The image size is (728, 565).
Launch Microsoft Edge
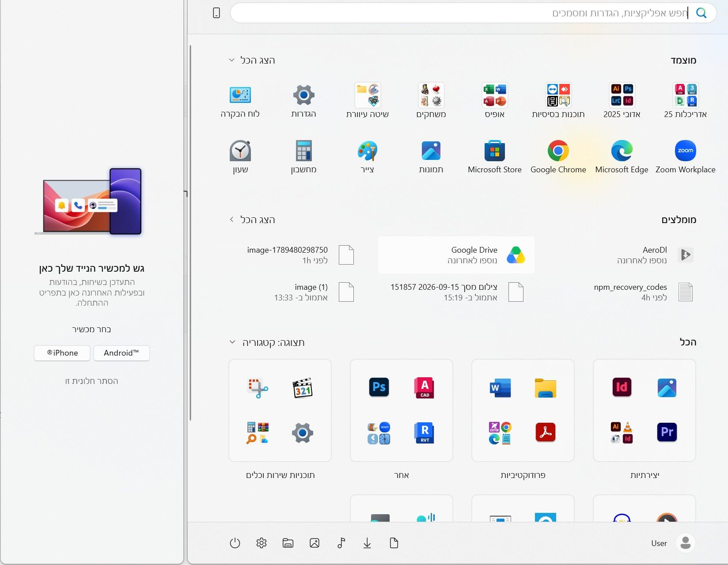[622, 157]
